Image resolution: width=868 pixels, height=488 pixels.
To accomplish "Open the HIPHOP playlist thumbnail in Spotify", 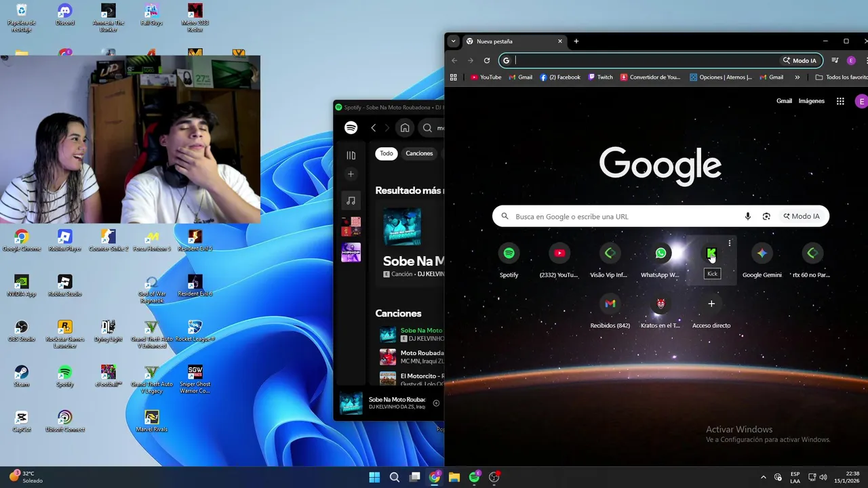I will click(x=351, y=252).
